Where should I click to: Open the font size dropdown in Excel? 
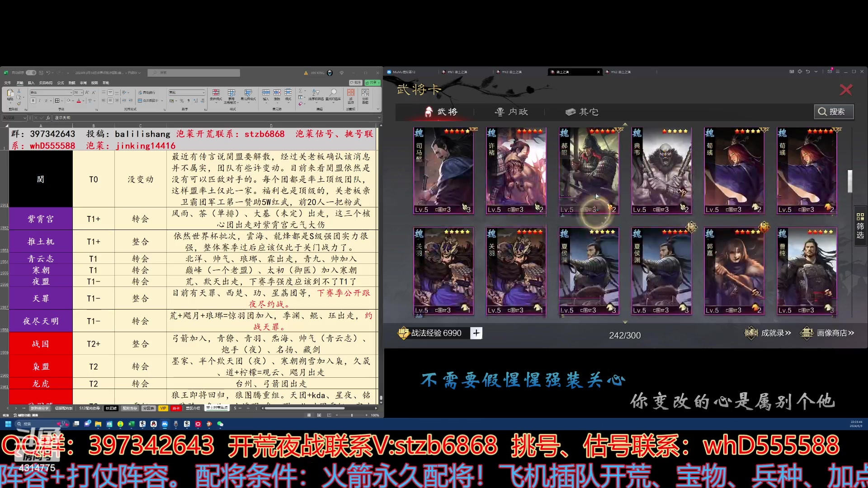click(x=82, y=93)
